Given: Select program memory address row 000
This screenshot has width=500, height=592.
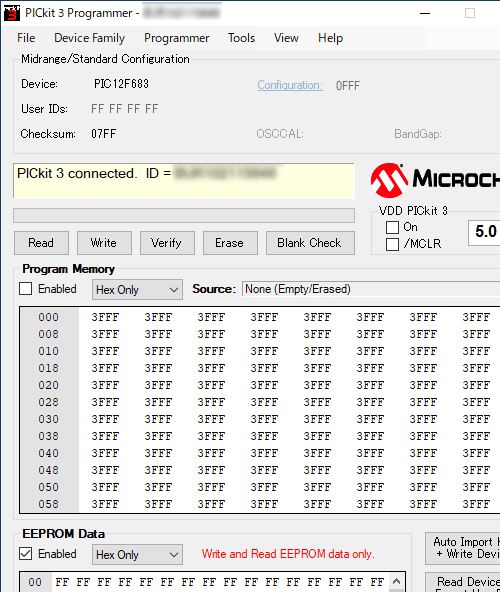Looking at the screenshot, I should coord(49,317).
